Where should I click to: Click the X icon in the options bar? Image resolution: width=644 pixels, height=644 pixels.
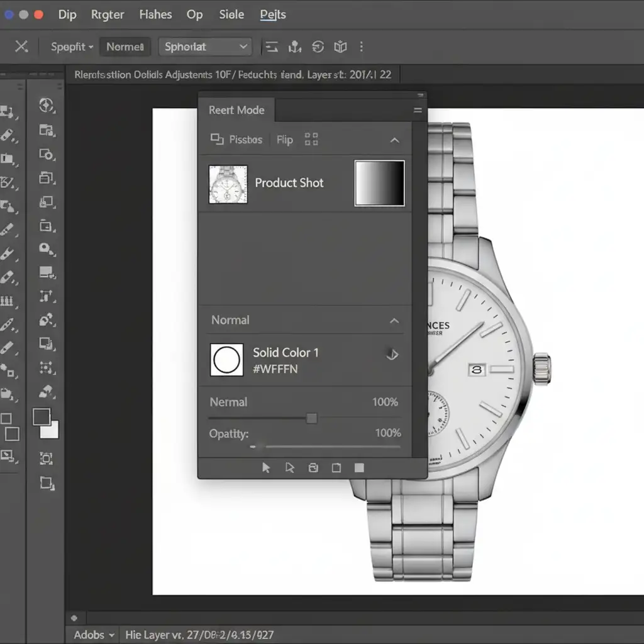[x=21, y=47]
